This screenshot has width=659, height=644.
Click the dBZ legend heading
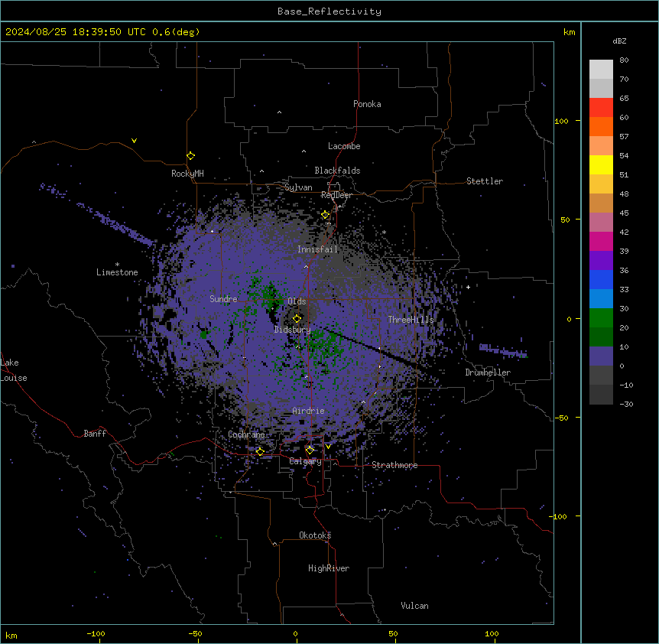[619, 41]
